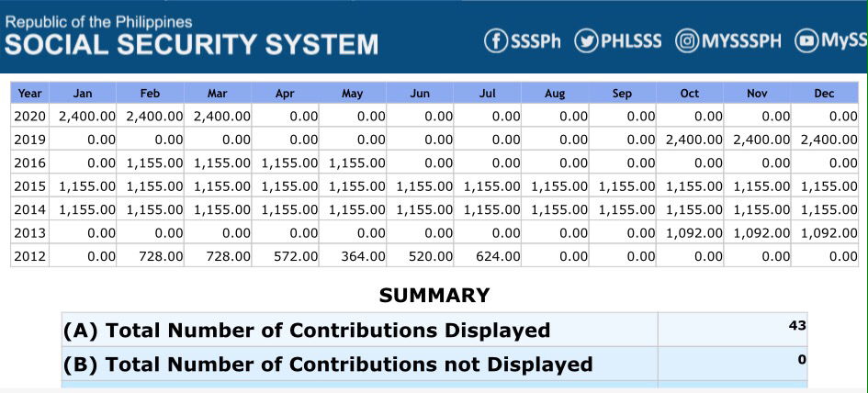This screenshot has width=868, height=393.
Task: Click the SUMMARY heading
Action: coord(434,296)
